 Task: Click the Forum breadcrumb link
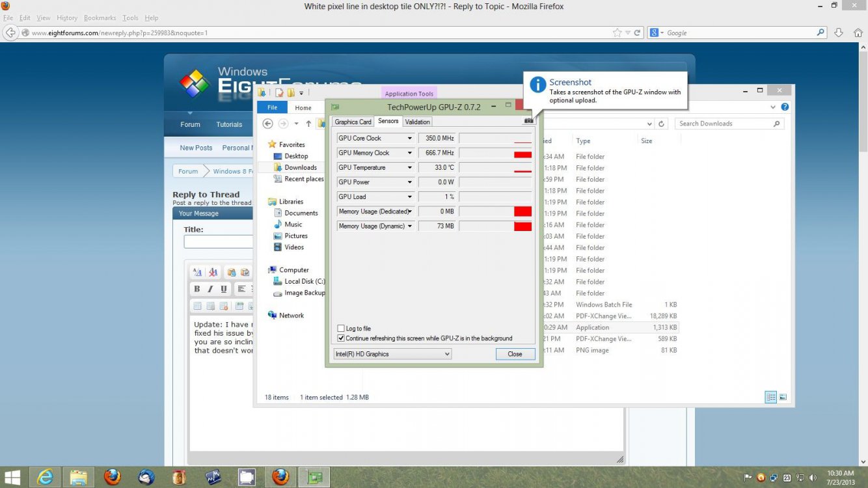coord(188,171)
